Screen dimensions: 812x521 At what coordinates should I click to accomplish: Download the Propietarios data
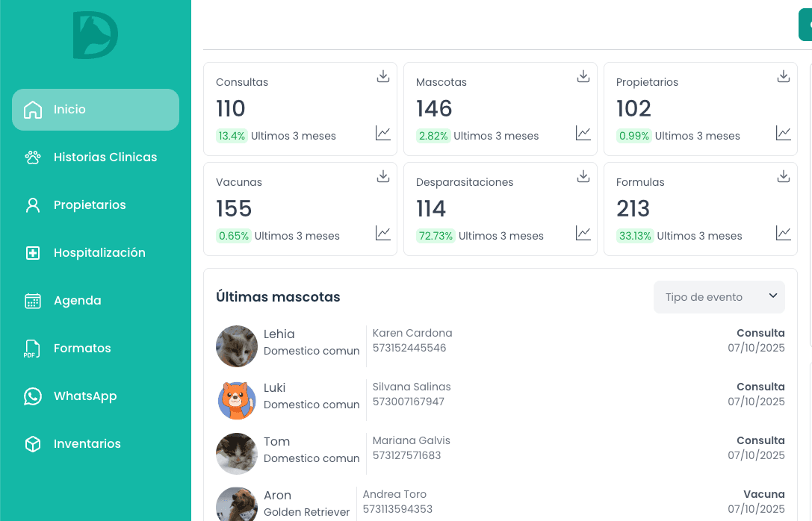coord(784,76)
